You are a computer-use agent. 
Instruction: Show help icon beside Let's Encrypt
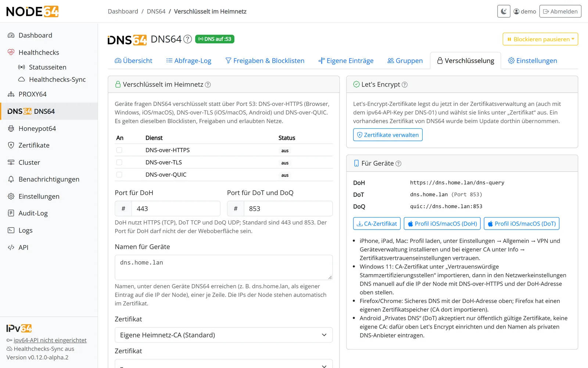point(405,85)
